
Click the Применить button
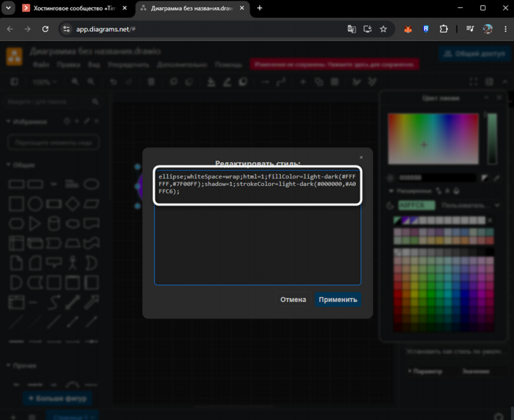coord(338,300)
